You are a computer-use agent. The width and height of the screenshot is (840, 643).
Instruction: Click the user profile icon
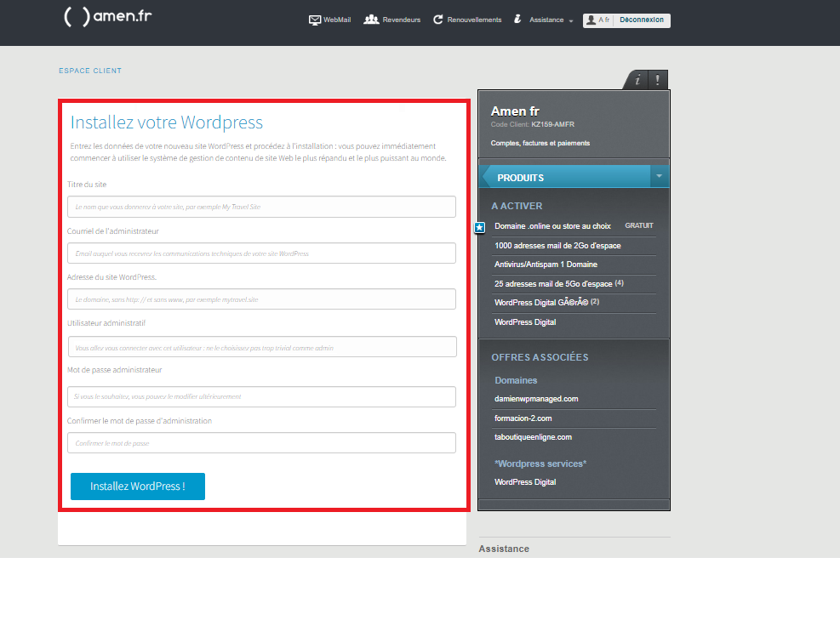click(x=591, y=20)
